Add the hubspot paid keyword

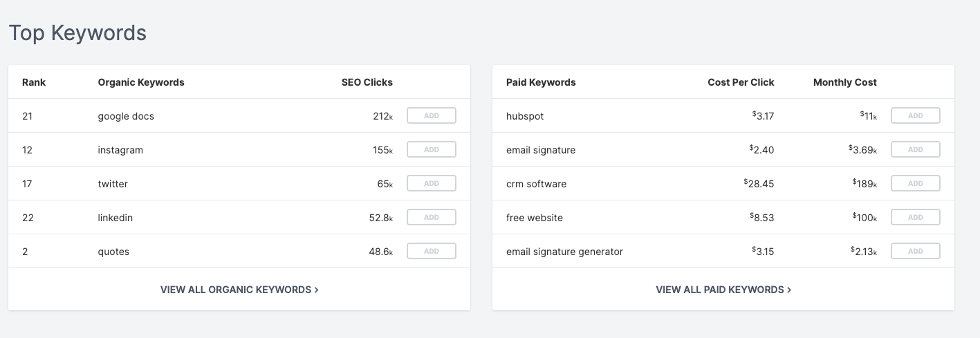point(916,115)
